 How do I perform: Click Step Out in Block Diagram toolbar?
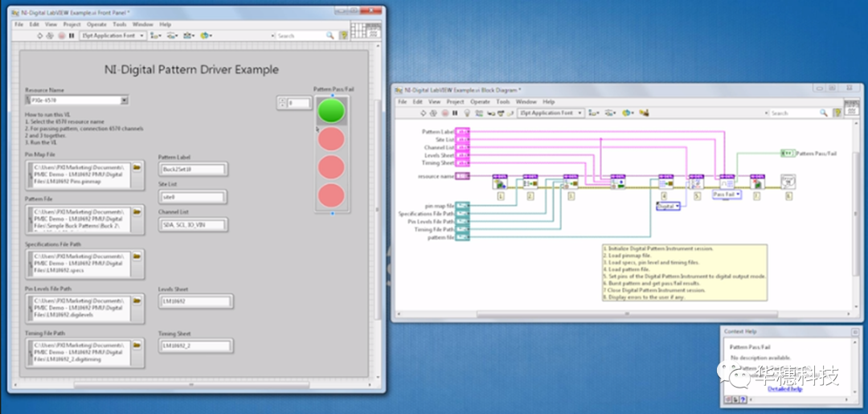pyautogui.click(x=510, y=113)
